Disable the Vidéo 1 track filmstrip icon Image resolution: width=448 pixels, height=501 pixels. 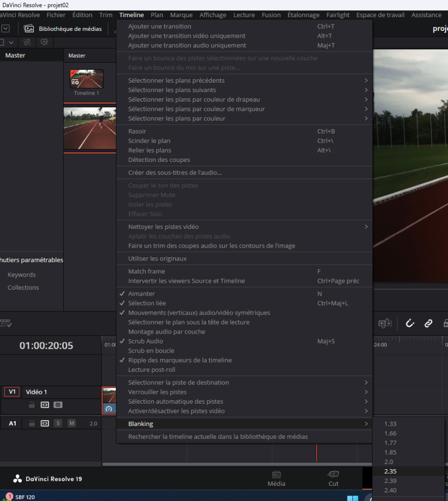coord(58,405)
